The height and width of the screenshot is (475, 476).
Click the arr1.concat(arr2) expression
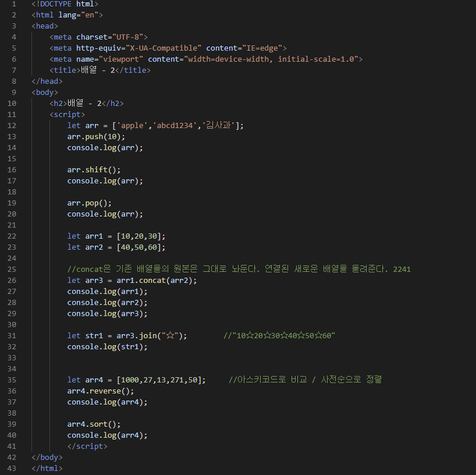155,281
